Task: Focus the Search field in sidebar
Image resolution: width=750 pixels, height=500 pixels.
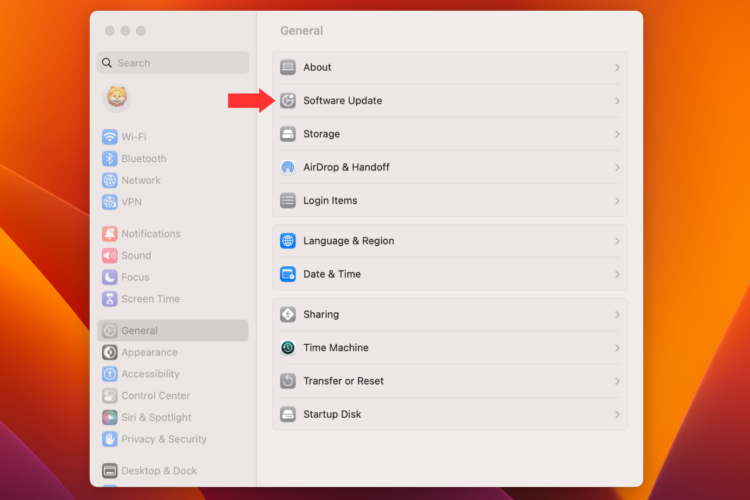Action: click(173, 63)
